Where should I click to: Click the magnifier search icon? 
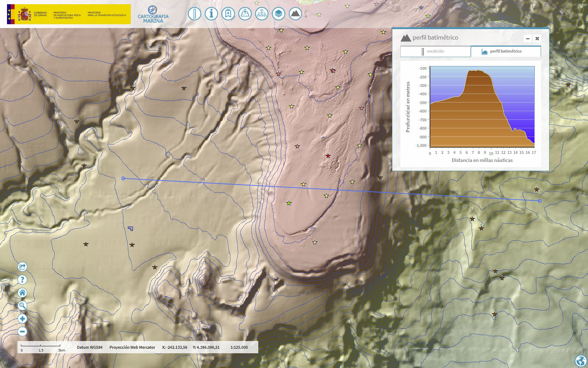pos(22,306)
